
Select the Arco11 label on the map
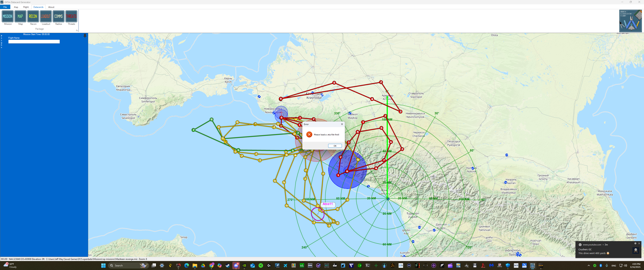tap(327, 204)
